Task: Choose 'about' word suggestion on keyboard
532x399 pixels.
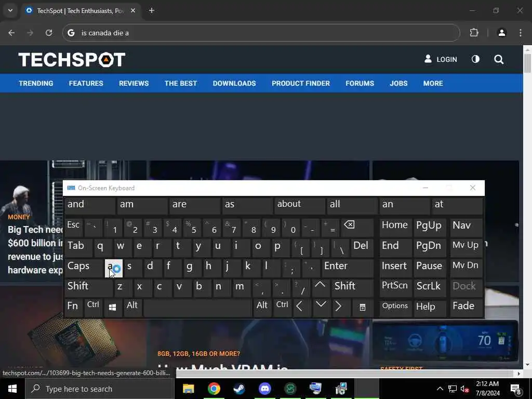Action: (x=300, y=206)
